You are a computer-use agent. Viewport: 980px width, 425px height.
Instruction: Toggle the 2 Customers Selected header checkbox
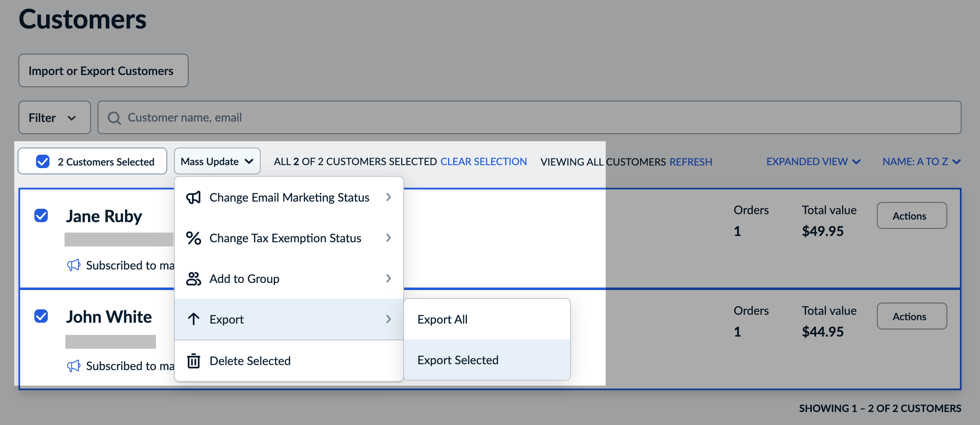pos(42,161)
